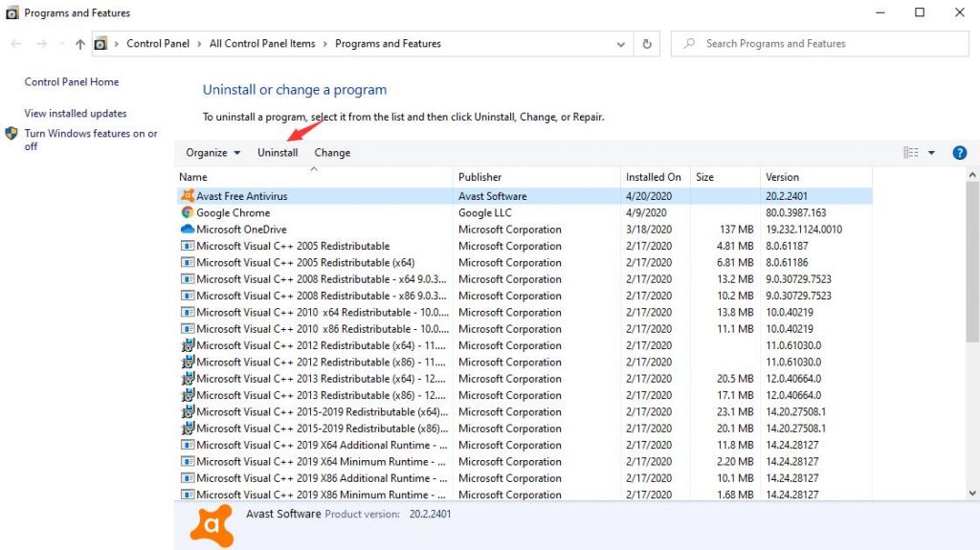This screenshot has width=980, height=550.
Task: Open help with the blue question mark icon
Action: tap(959, 153)
